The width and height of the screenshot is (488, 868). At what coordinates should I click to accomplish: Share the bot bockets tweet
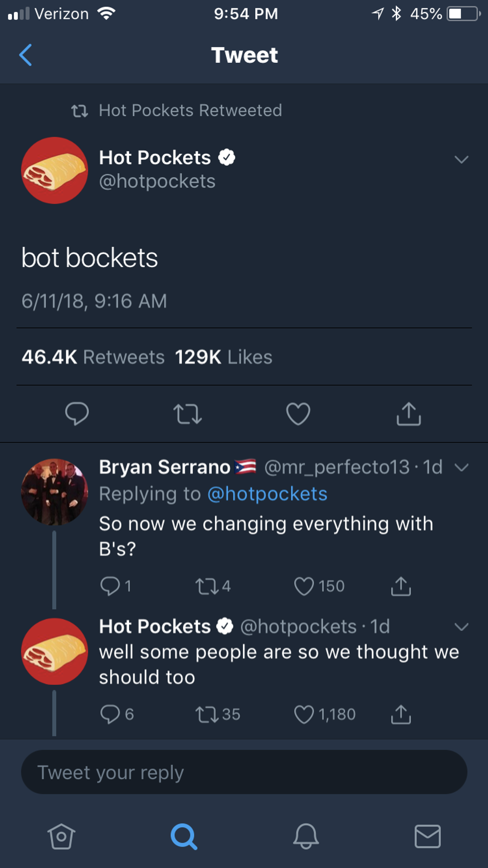pyautogui.click(x=408, y=414)
